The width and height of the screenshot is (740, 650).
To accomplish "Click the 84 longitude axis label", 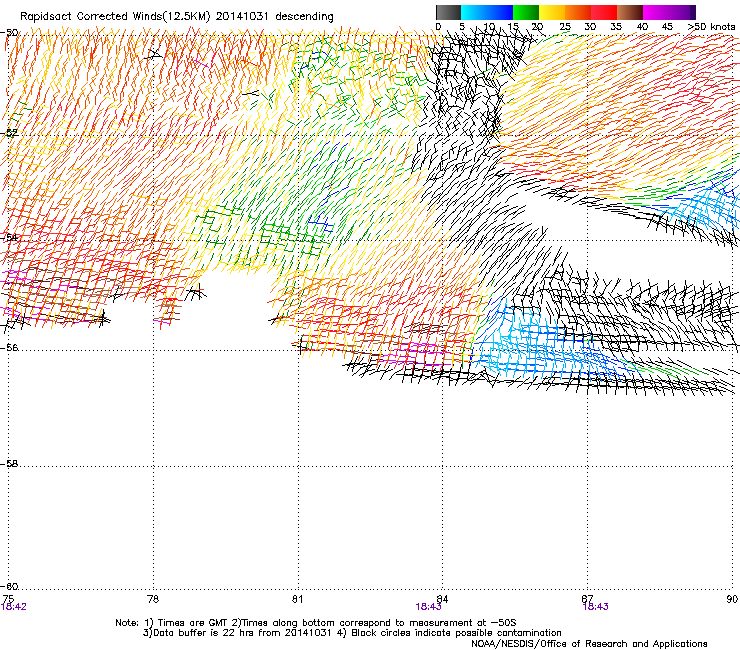I will (x=442, y=599).
